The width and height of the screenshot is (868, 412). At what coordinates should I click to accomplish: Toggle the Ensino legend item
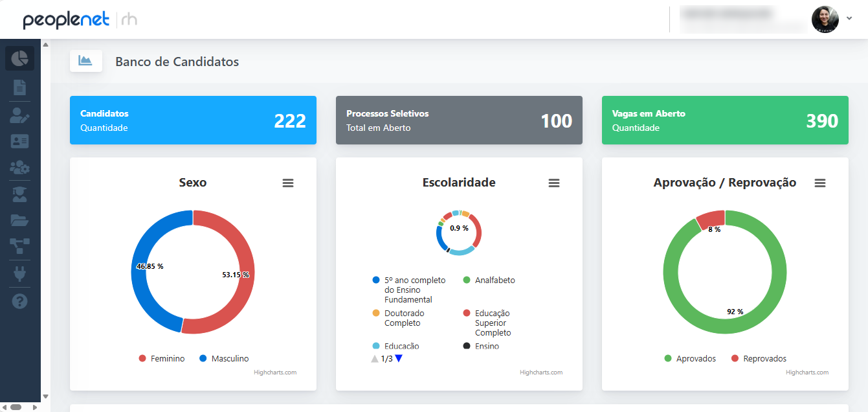(x=481, y=346)
